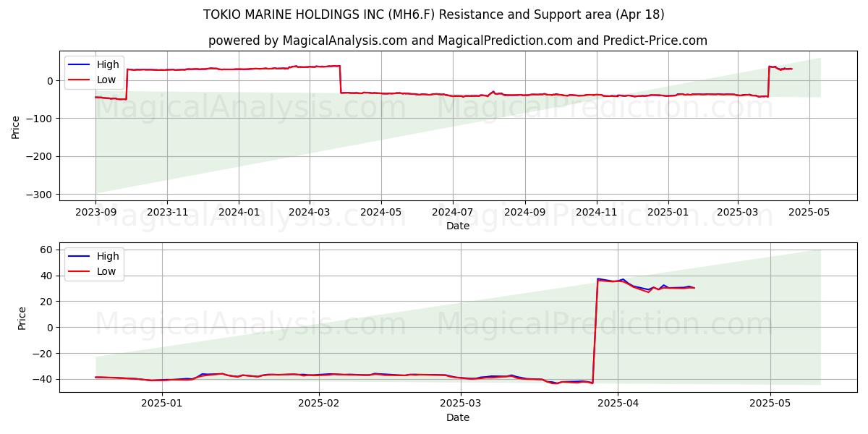Select the '2024-05' tick label on the top chart
Viewport: 868px width, 434px height.
point(380,212)
